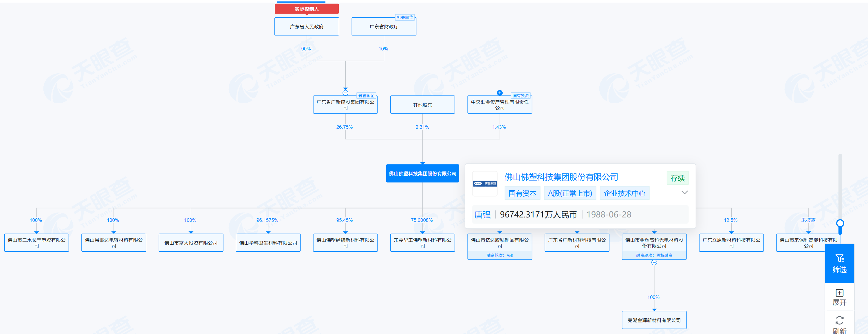Open 东莞华工佛塑新材料有限公司 node

coord(422,243)
